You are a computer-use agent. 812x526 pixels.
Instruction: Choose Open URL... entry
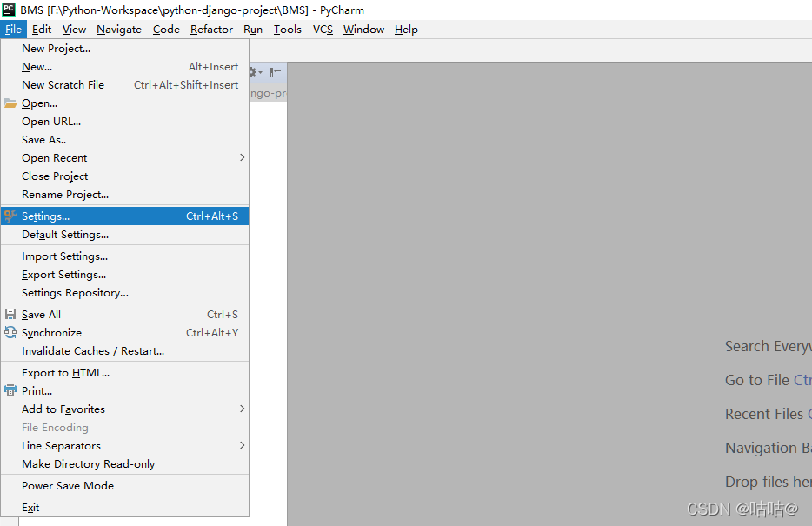tap(125, 121)
